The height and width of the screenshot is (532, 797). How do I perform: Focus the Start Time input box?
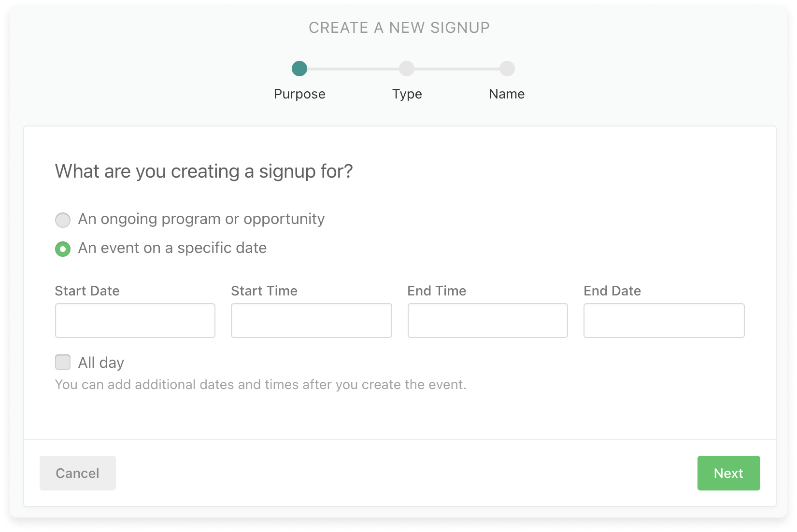(x=312, y=321)
